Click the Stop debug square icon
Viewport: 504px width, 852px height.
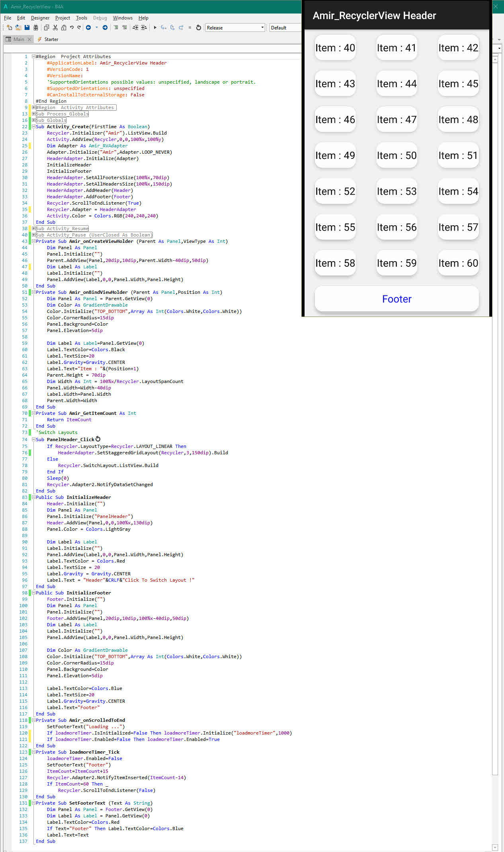(x=190, y=27)
